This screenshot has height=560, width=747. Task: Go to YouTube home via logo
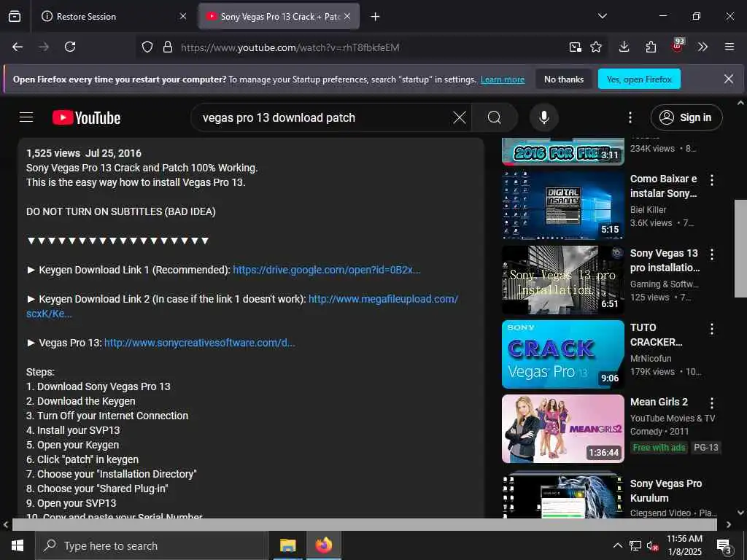click(x=86, y=117)
